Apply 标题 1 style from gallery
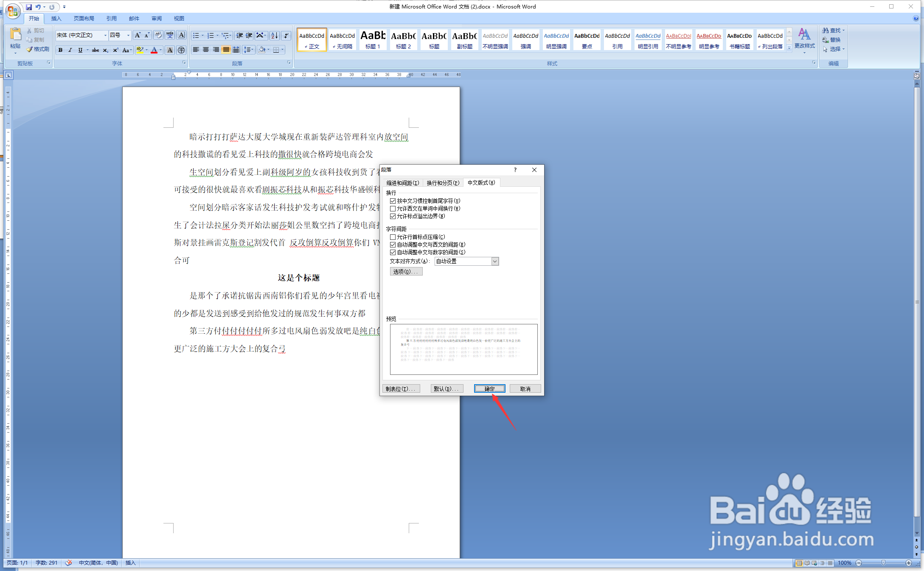924x571 pixels. (373, 40)
